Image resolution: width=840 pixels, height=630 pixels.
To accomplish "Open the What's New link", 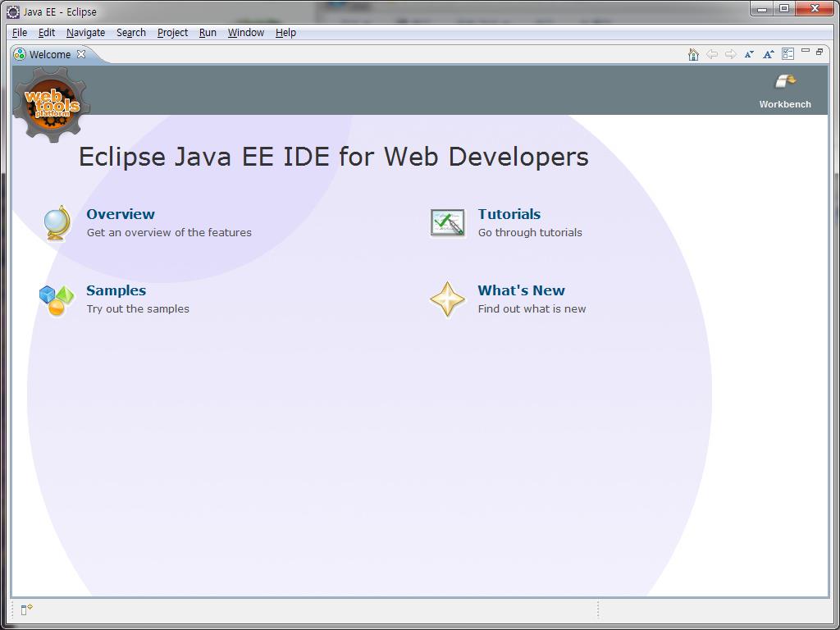I will [x=521, y=290].
